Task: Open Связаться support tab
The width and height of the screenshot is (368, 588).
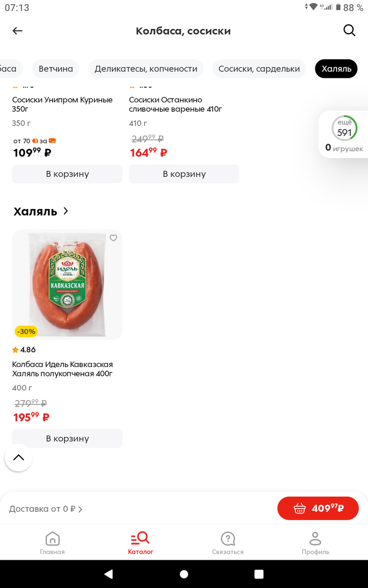Action: (228, 543)
